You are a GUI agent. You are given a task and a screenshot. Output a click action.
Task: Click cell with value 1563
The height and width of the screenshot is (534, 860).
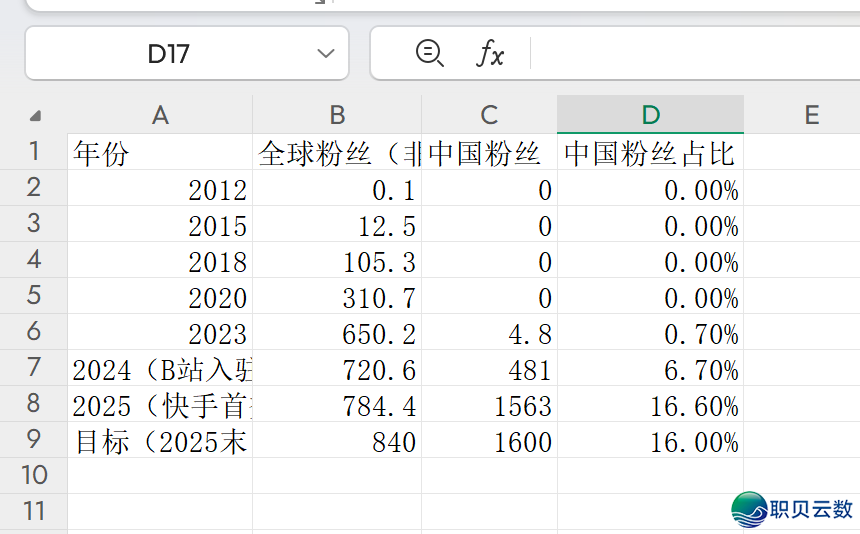[489, 406]
